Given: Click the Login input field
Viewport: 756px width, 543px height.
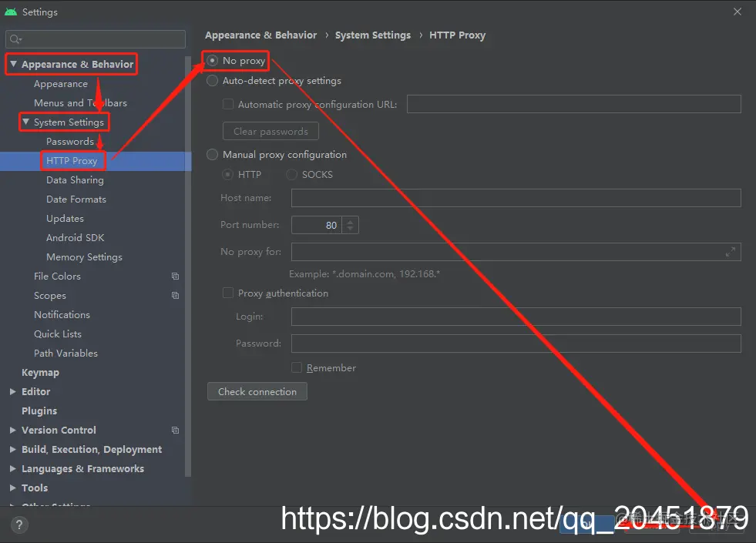Looking at the screenshot, I should [516, 317].
